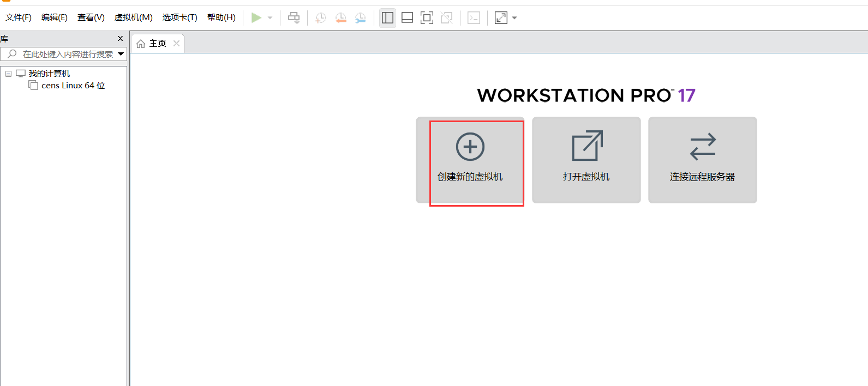868x386 pixels.
Task: Open the 编辑(E) menu
Action: pos(55,17)
